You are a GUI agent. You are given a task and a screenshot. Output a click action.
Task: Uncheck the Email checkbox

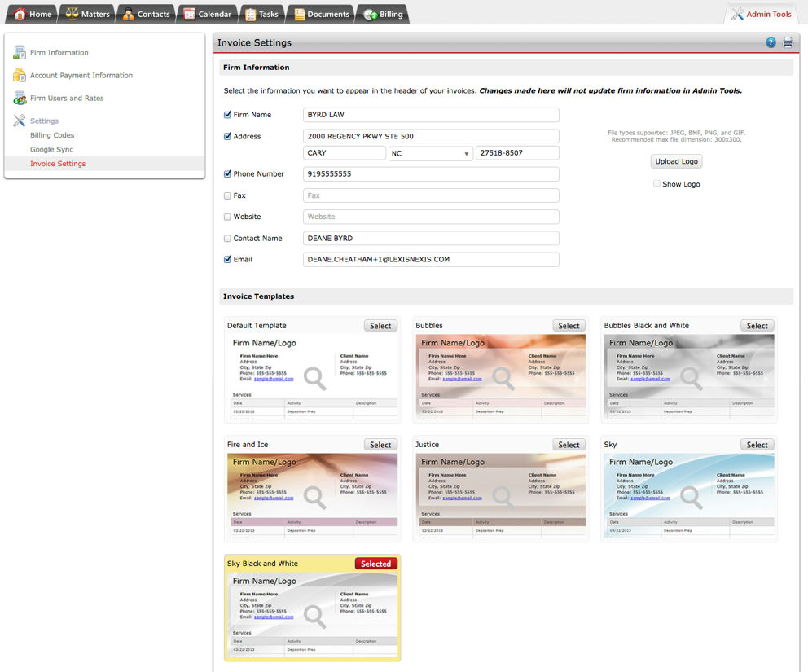[227, 259]
